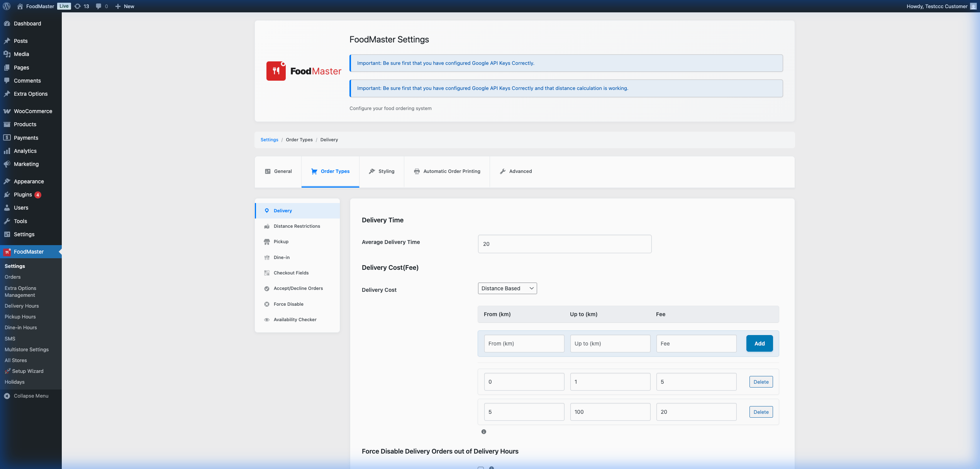980x469 pixels.
Task: Select the Delivery pin icon in sidebar
Action: pyautogui.click(x=267, y=211)
